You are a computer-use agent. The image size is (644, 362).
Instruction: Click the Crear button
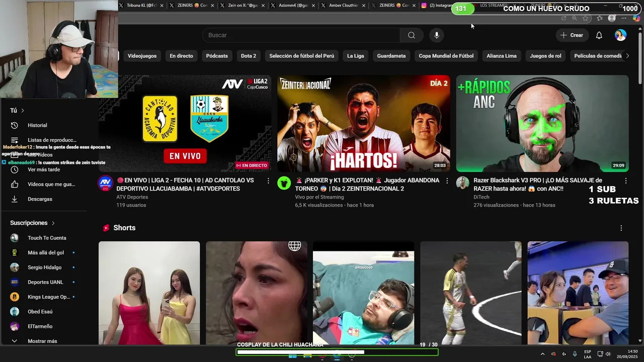572,35
